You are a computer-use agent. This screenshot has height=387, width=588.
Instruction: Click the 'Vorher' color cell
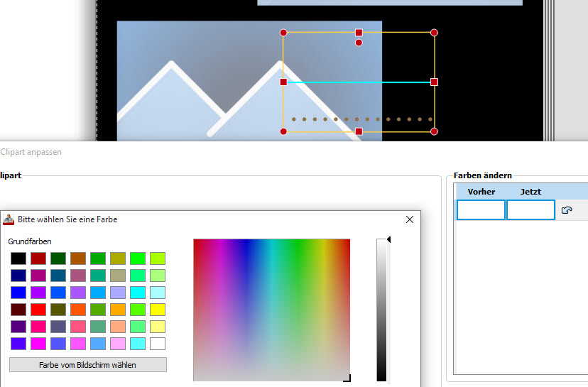pyautogui.click(x=481, y=210)
